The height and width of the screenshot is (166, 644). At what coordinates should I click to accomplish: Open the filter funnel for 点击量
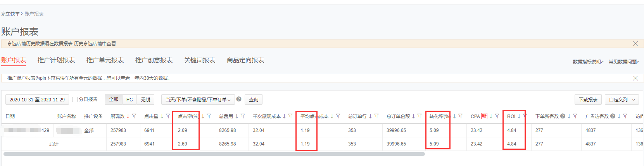tap(168, 116)
